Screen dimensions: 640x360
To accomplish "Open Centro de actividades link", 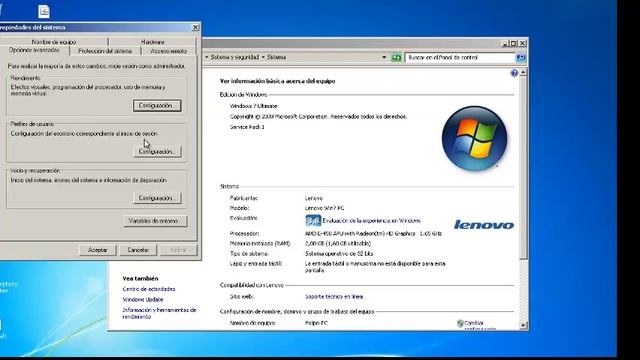I will coord(149,289).
